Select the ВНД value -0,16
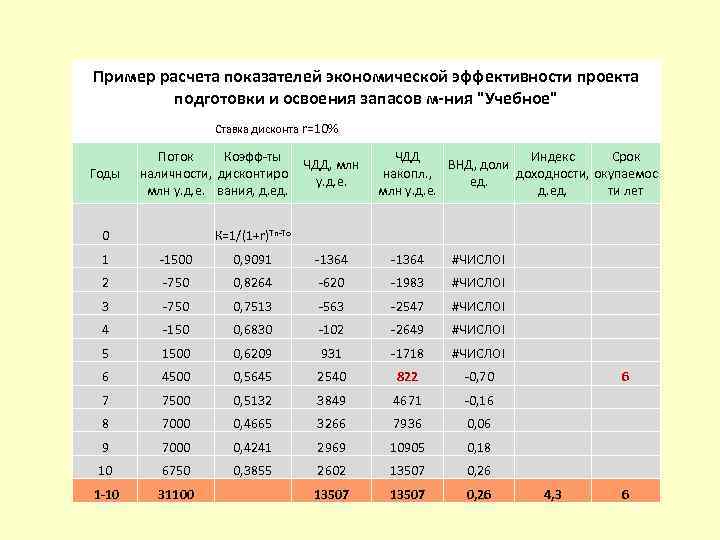 pos(479,400)
